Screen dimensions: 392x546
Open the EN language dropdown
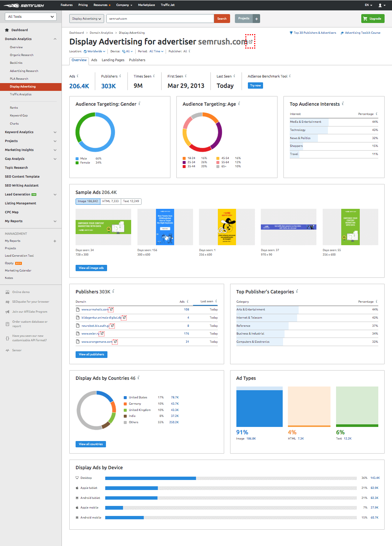point(368,5)
